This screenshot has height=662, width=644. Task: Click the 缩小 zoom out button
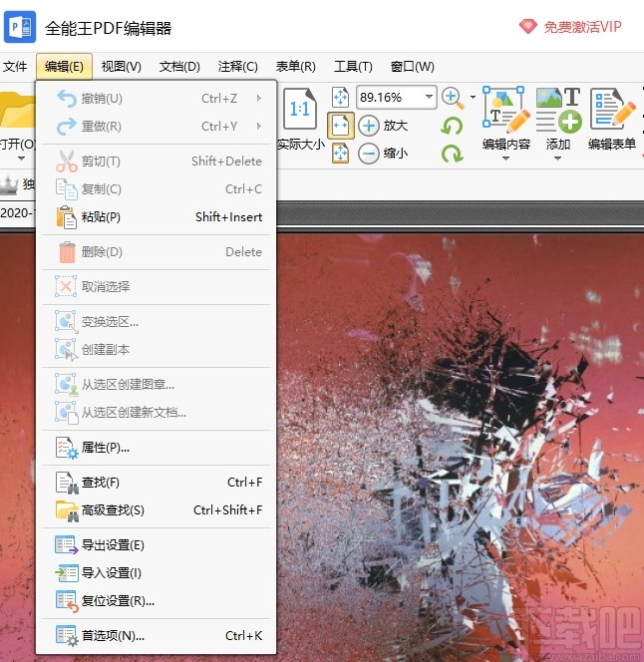tap(383, 154)
